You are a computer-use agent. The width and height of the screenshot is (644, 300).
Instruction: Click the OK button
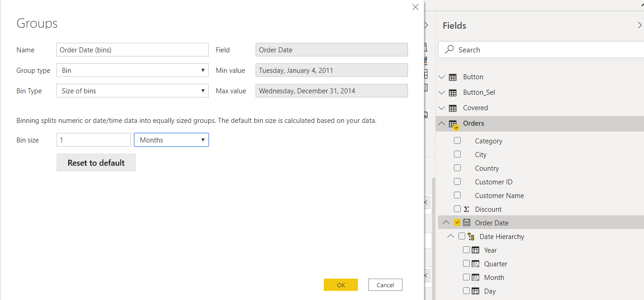coord(341,285)
